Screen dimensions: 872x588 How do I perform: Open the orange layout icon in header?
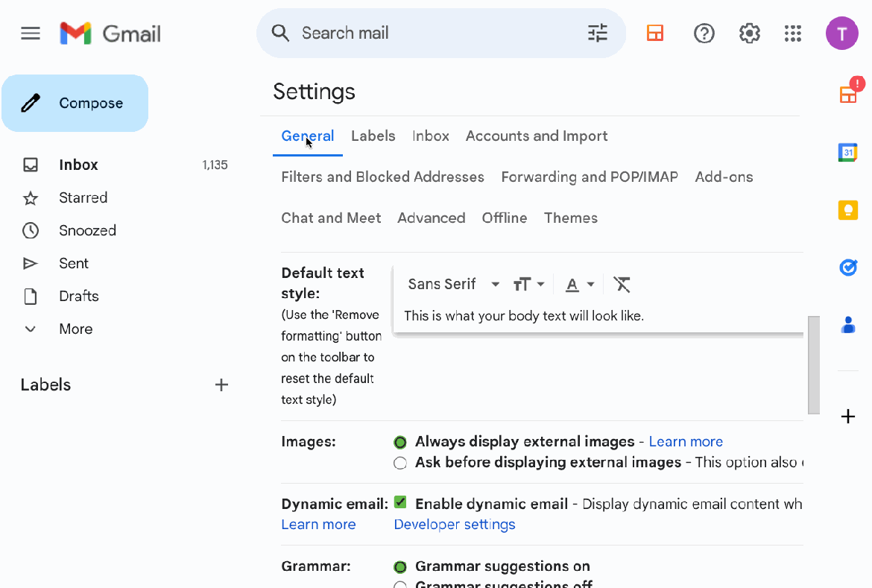tap(655, 34)
